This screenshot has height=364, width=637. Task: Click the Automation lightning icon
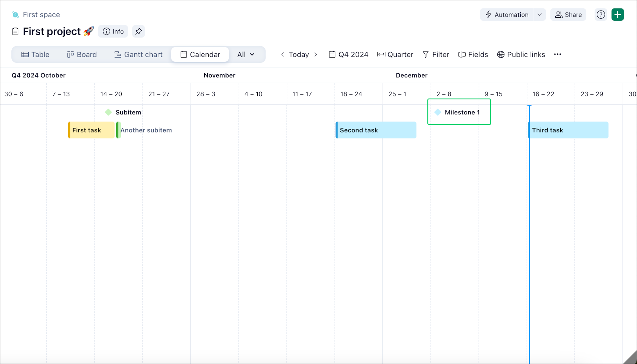click(488, 14)
